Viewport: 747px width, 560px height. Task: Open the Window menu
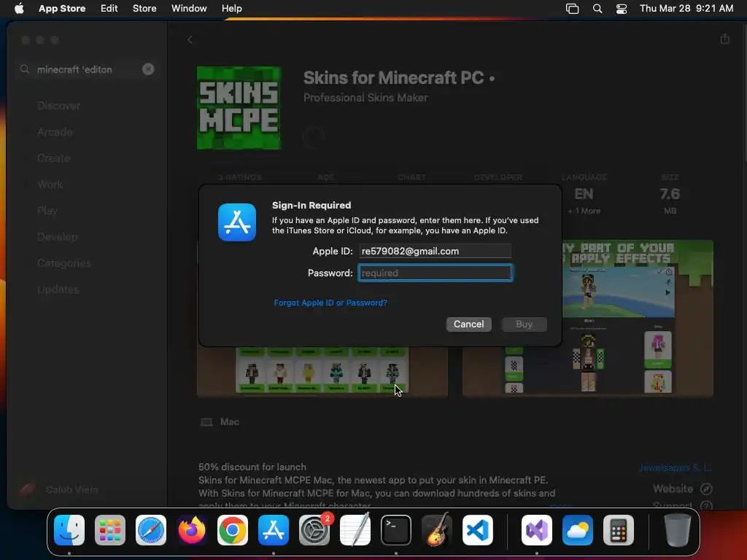(189, 9)
